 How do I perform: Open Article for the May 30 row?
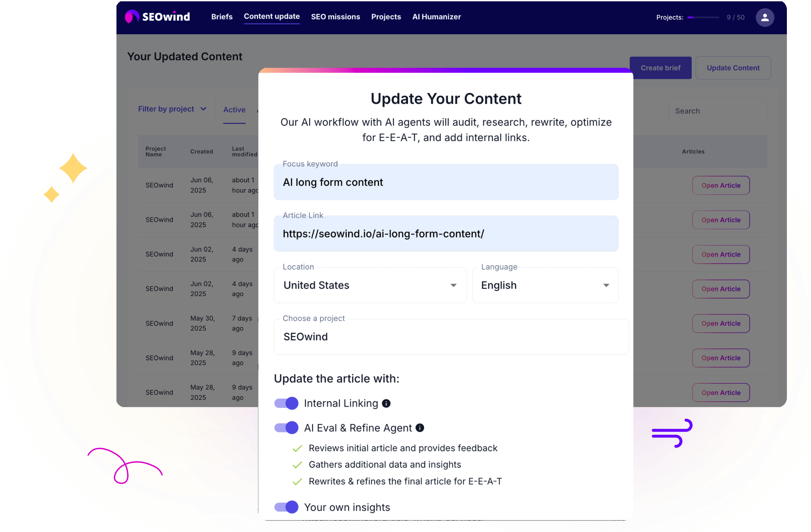(721, 323)
